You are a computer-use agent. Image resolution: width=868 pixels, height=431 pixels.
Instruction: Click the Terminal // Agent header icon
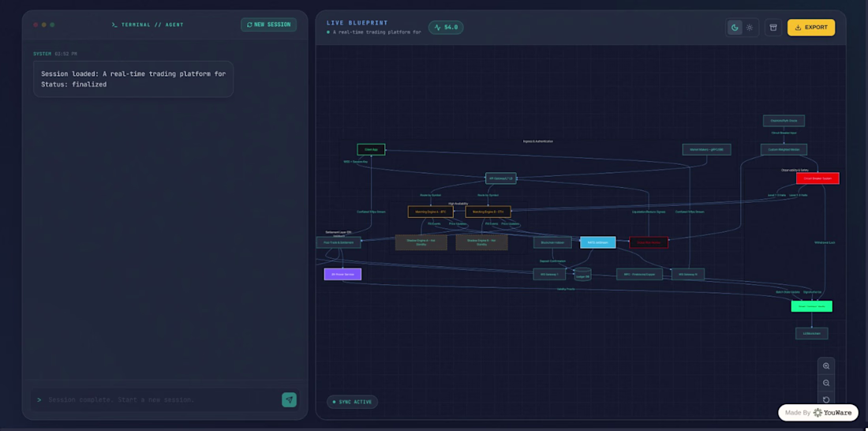tap(114, 25)
